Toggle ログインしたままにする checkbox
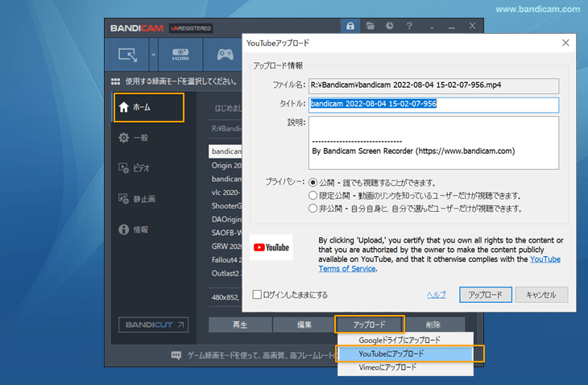The width and height of the screenshot is (588, 385). (257, 295)
